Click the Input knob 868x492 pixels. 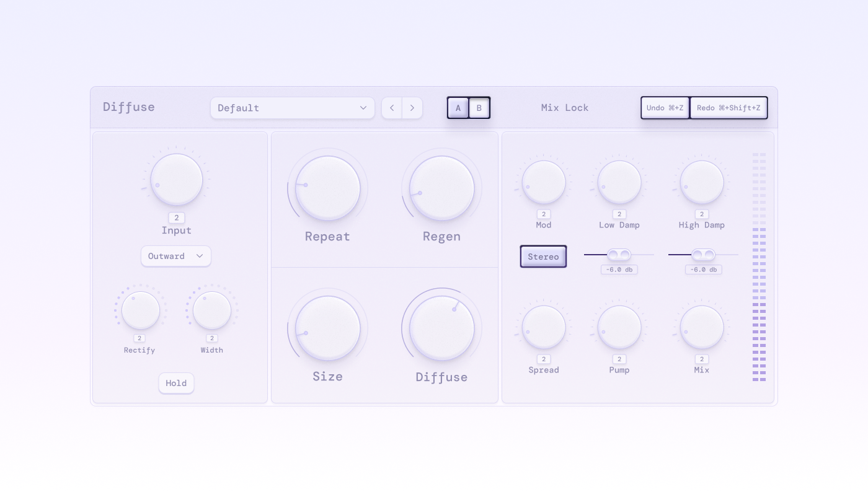pyautogui.click(x=177, y=180)
